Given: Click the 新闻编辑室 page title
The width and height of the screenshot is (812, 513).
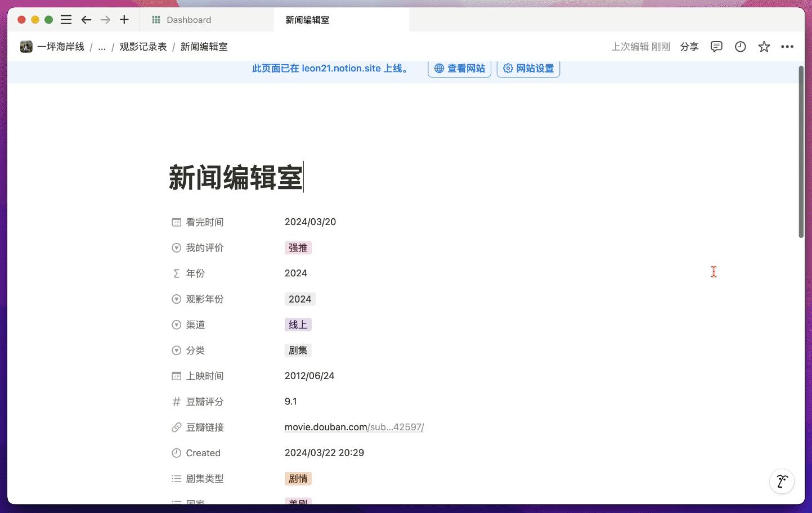Looking at the screenshot, I should (x=236, y=177).
